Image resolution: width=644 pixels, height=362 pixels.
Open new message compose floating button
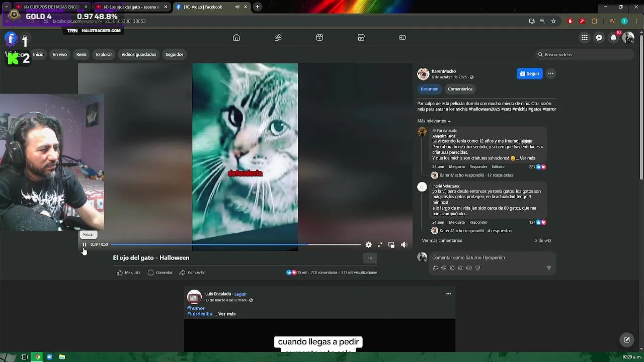[x=627, y=340]
